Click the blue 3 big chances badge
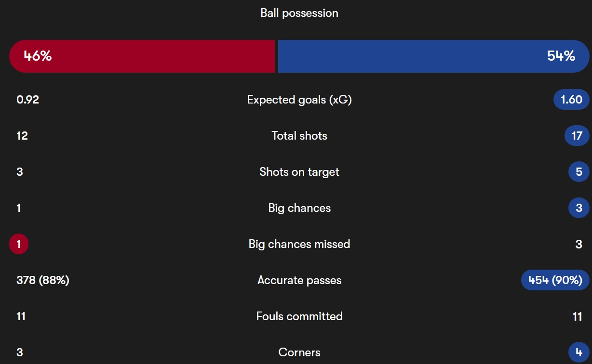 tap(579, 208)
